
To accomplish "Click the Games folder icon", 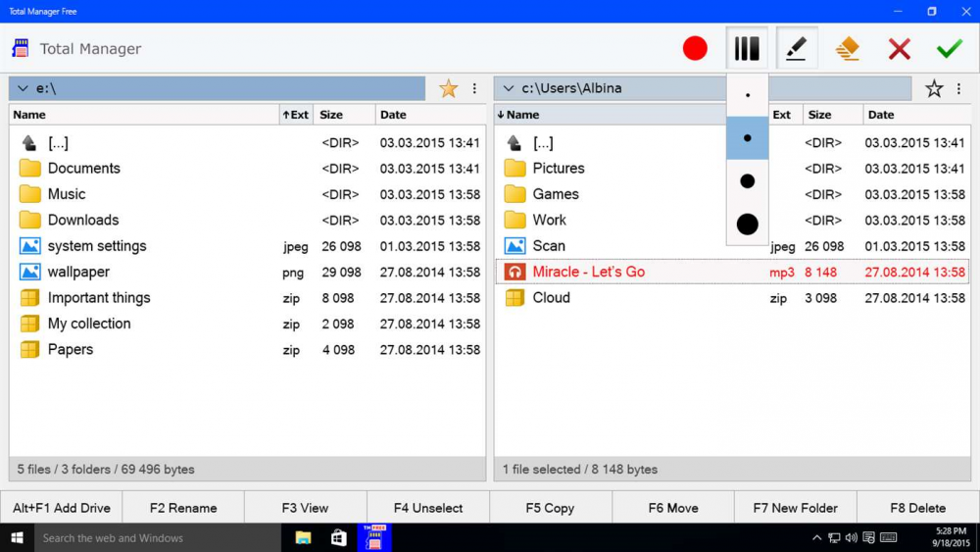I will pyautogui.click(x=514, y=194).
